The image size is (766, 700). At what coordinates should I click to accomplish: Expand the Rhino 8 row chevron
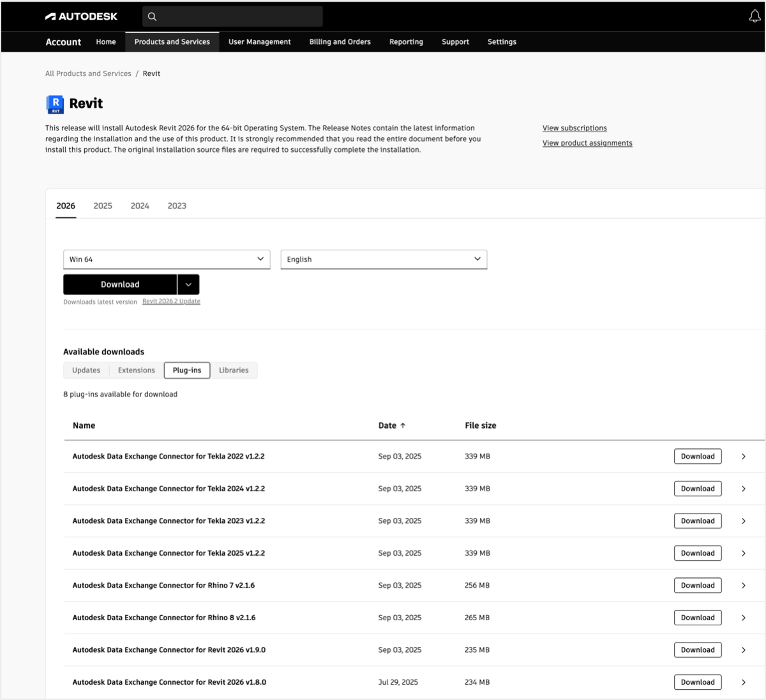pos(744,618)
